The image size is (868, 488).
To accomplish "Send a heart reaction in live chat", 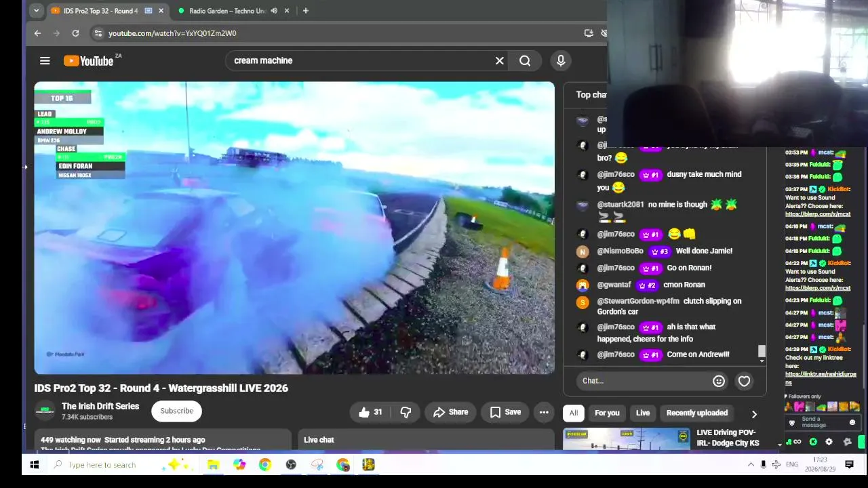I will point(744,381).
